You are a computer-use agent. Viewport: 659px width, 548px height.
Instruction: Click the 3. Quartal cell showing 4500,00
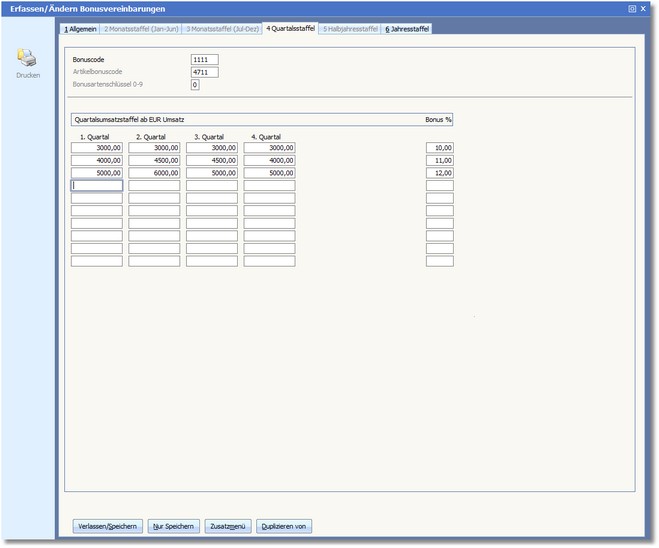(x=212, y=160)
